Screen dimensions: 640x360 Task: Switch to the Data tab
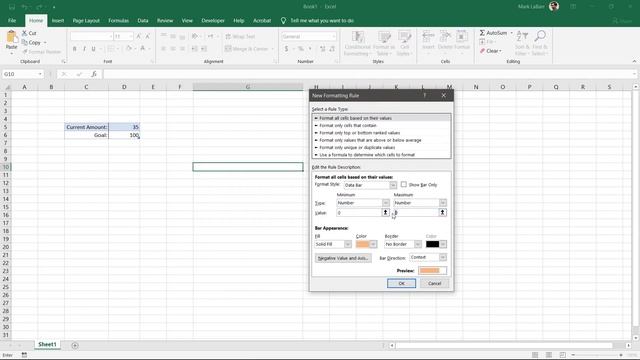click(x=143, y=20)
